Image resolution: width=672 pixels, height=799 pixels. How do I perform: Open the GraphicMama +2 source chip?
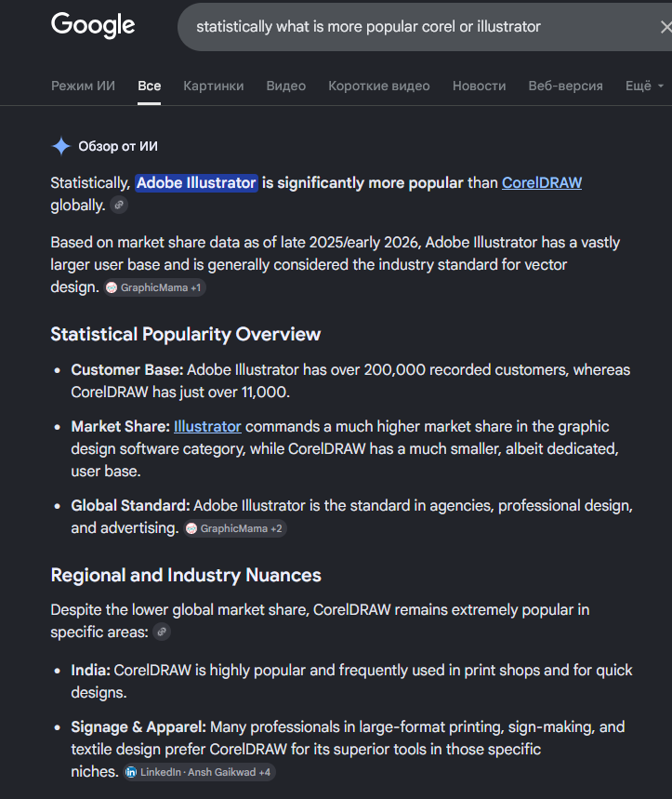[235, 528]
